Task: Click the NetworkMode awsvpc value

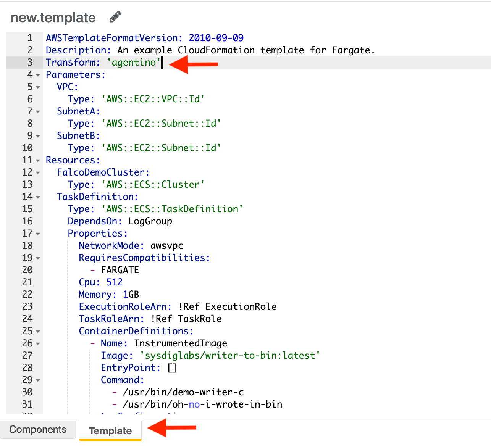Action: 167,245
